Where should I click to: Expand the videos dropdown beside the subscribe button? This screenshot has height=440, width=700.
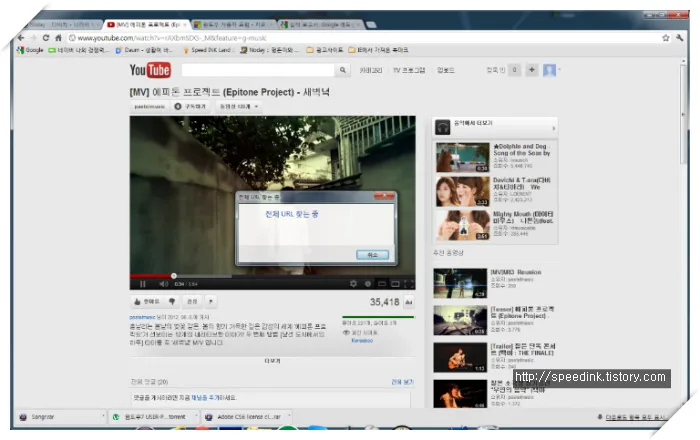[256, 107]
